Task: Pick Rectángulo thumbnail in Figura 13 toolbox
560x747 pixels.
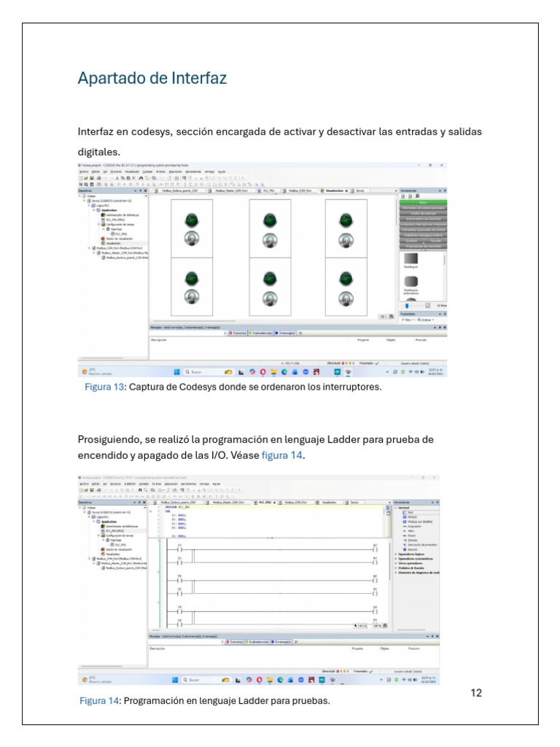Action: 411,259
